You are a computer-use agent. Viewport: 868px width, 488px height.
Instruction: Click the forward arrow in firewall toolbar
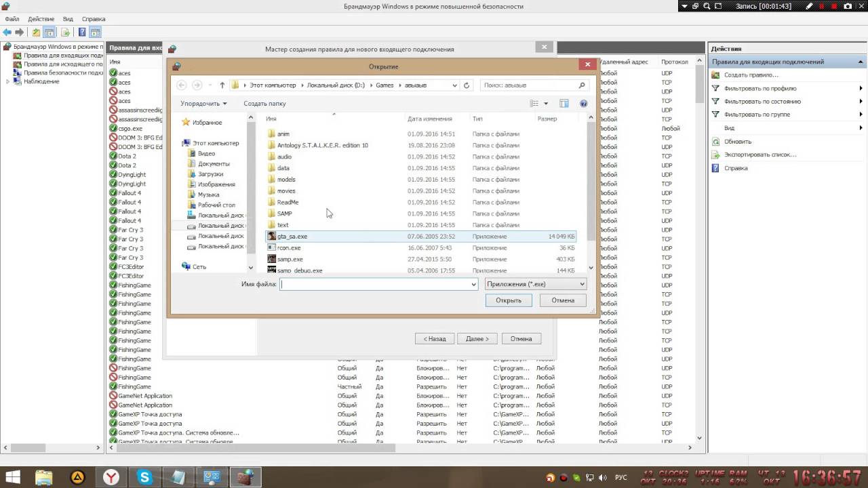[x=20, y=33]
